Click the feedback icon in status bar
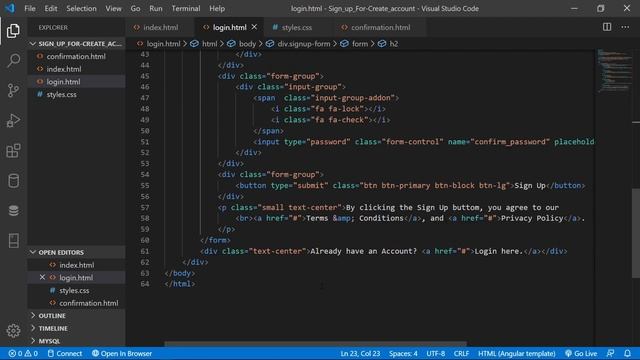 [610, 353]
